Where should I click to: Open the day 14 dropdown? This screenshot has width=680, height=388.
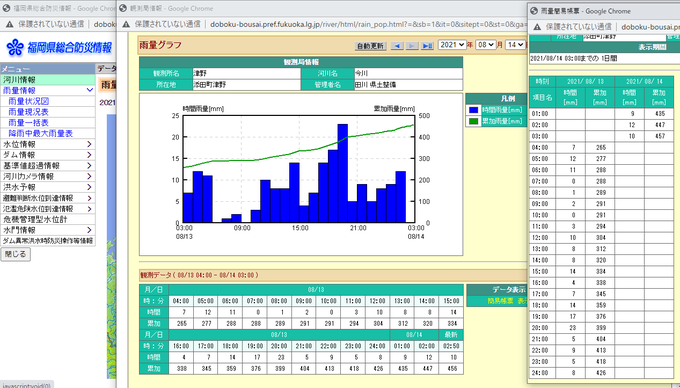point(515,45)
